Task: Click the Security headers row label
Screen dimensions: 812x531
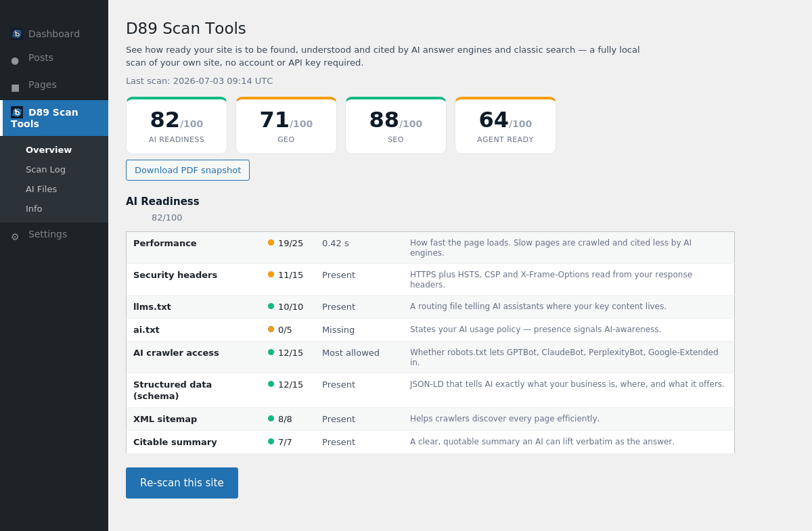Action: pyautogui.click(x=175, y=275)
